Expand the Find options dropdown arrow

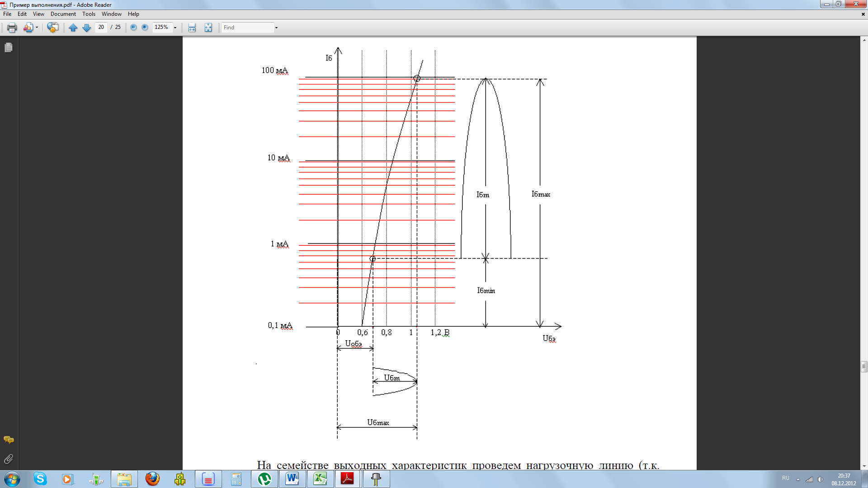[276, 28]
